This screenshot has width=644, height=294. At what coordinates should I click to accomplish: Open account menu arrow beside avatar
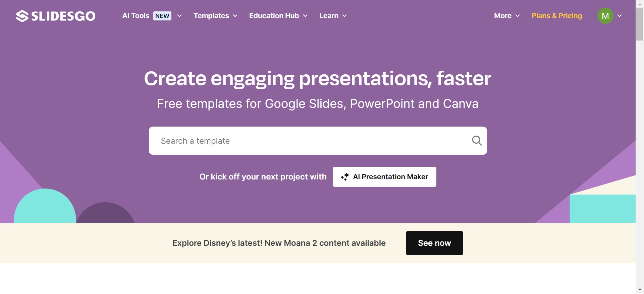620,16
